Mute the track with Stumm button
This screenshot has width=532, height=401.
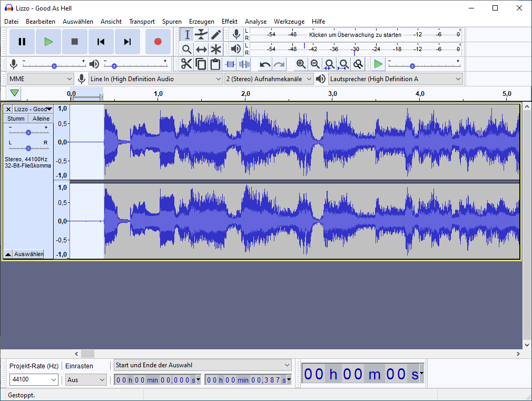coord(16,119)
